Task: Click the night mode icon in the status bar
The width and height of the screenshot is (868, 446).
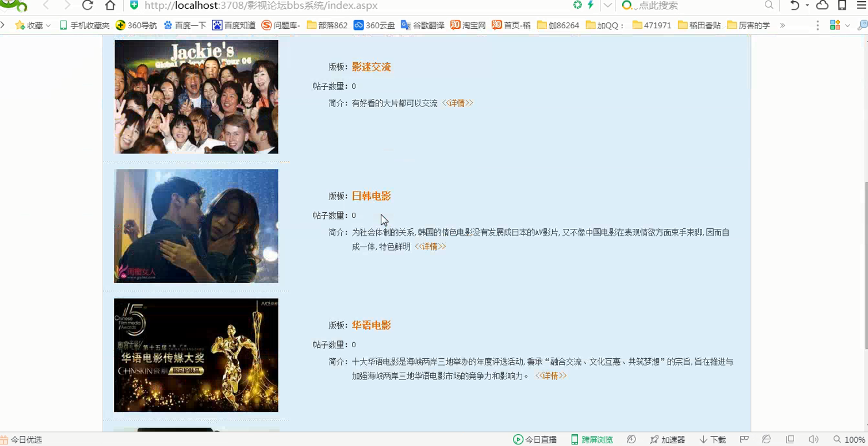Action: tap(632, 439)
